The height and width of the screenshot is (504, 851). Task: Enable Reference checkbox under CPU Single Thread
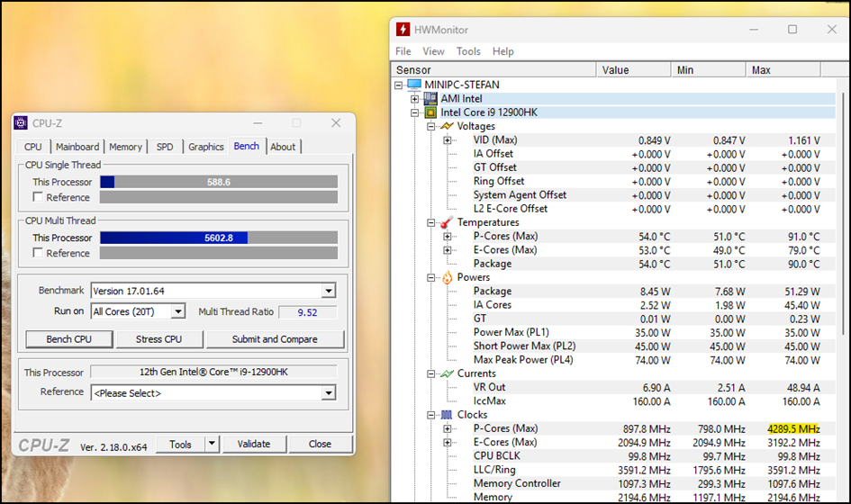click(38, 197)
